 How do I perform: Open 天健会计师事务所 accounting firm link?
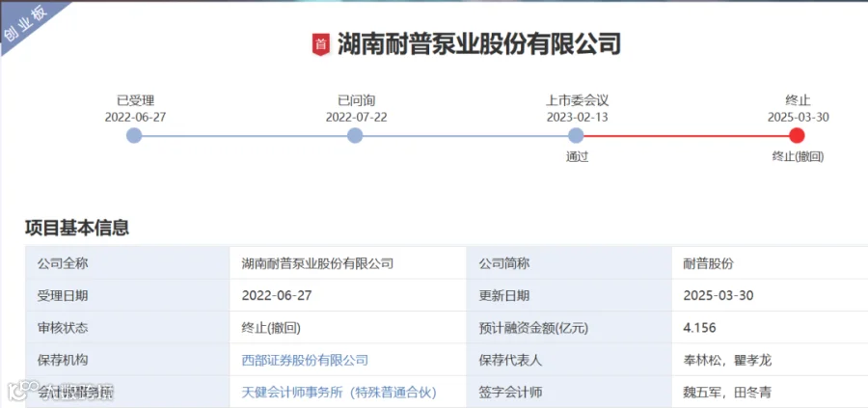tap(339, 393)
